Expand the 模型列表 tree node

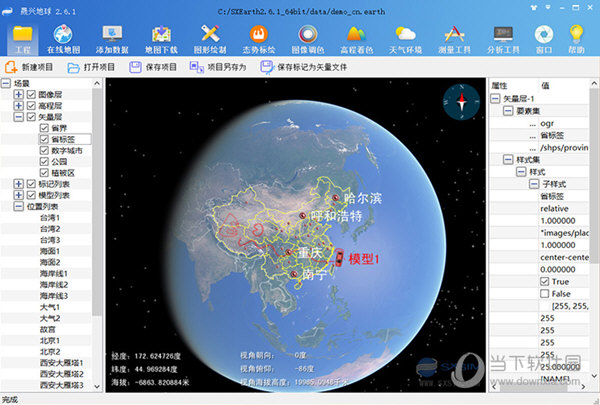click(x=18, y=195)
